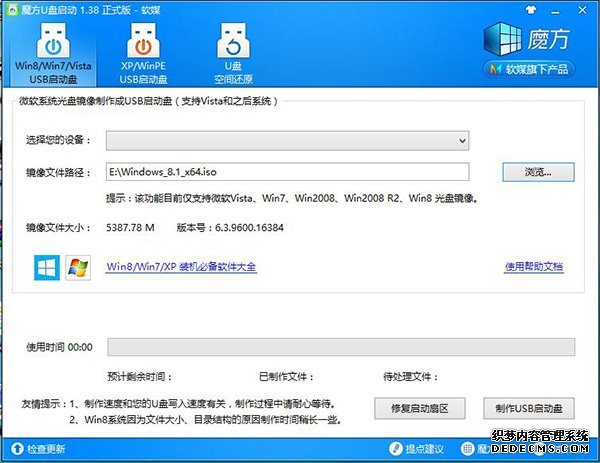600x463 pixels.
Task: Open the device selection dropdown
Action: 287,140
